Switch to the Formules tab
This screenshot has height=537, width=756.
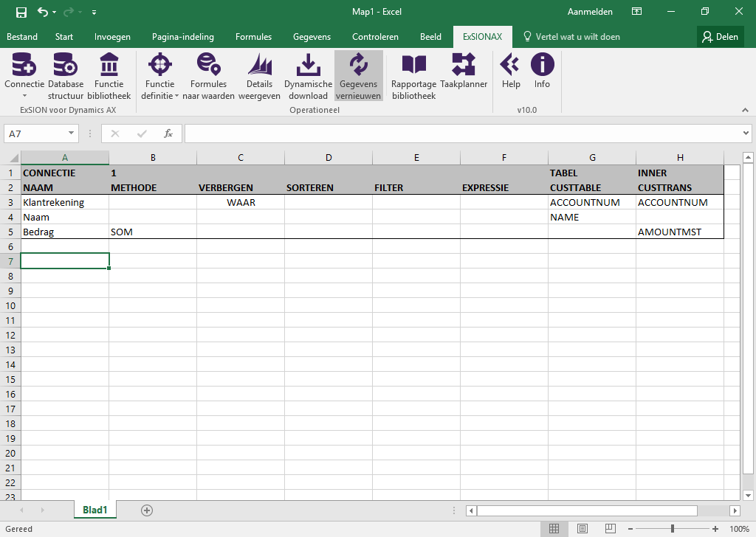[254, 37]
